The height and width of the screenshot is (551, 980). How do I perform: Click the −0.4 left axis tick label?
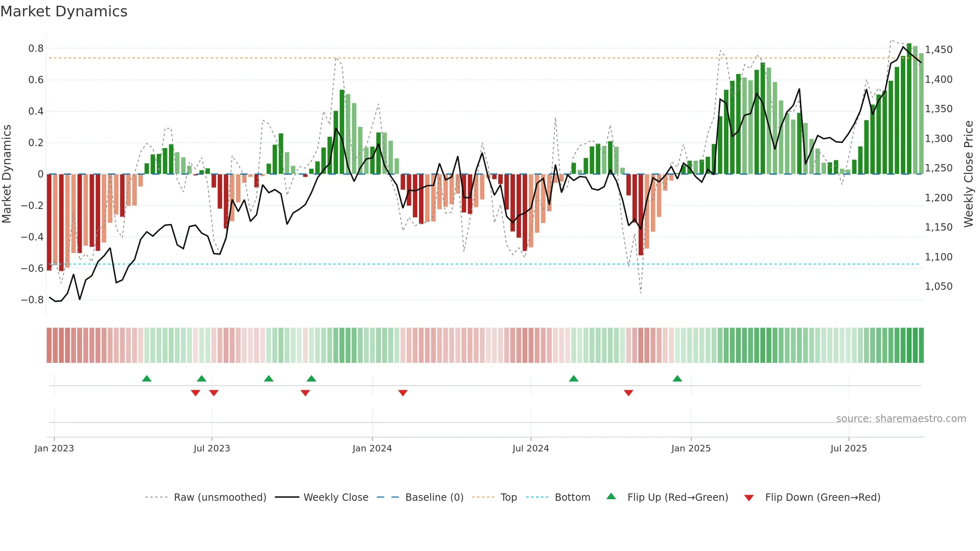(x=32, y=237)
